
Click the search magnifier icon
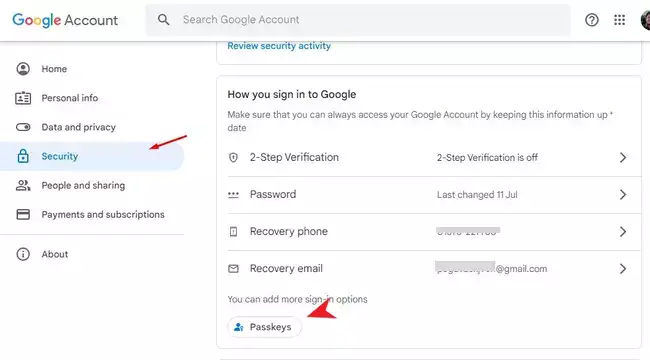point(164,19)
